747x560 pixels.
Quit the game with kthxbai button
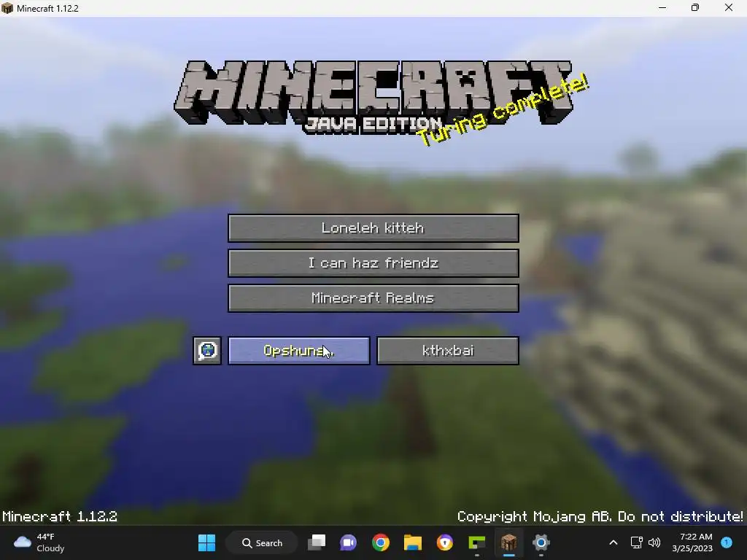point(448,351)
